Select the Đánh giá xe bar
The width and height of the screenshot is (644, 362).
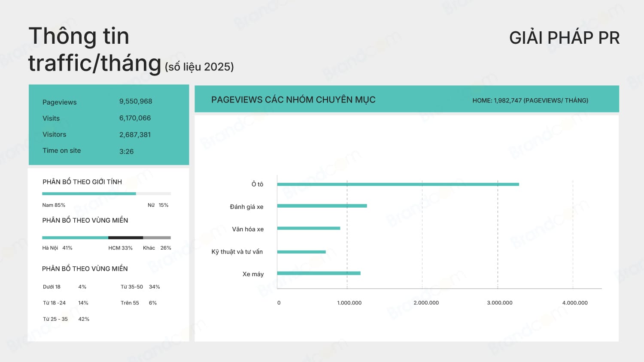coord(322,206)
